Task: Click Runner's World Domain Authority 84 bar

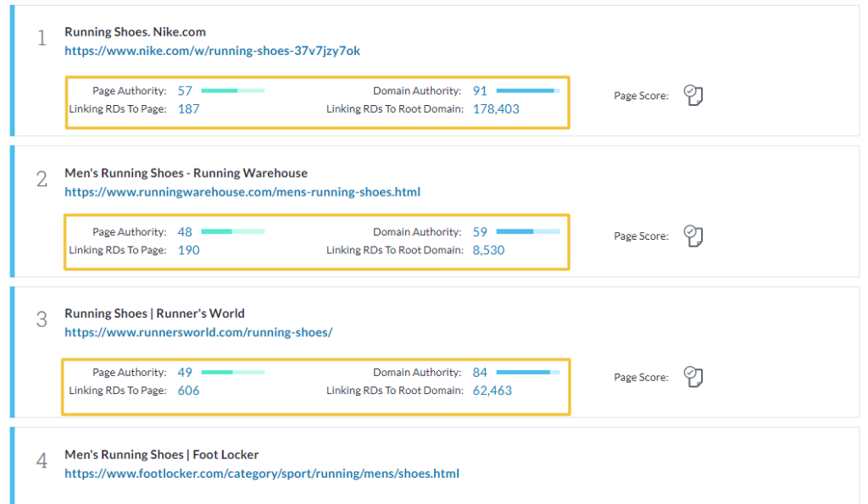Action: coord(528,373)
